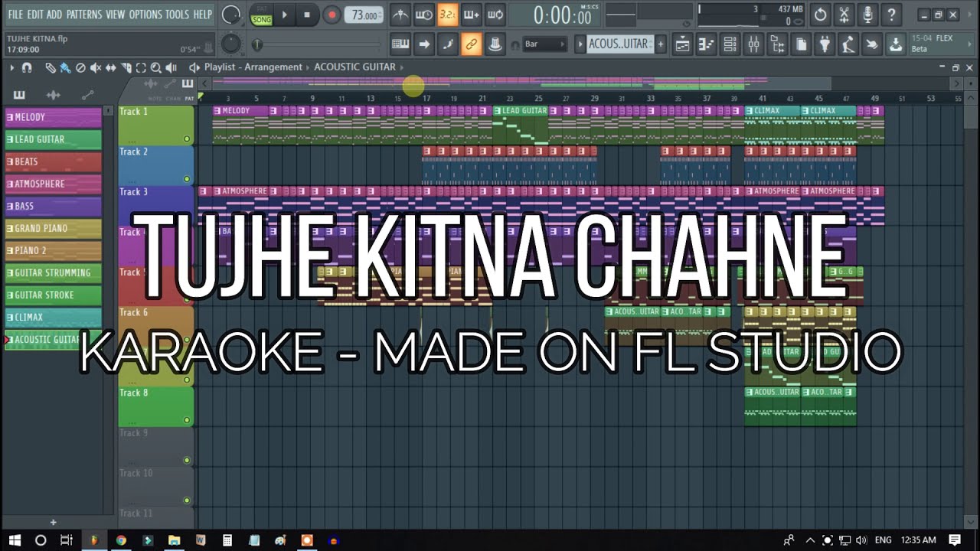Select the zoom magnifier tool in playlist
The image size is (980, 551).
coord(156,67)
